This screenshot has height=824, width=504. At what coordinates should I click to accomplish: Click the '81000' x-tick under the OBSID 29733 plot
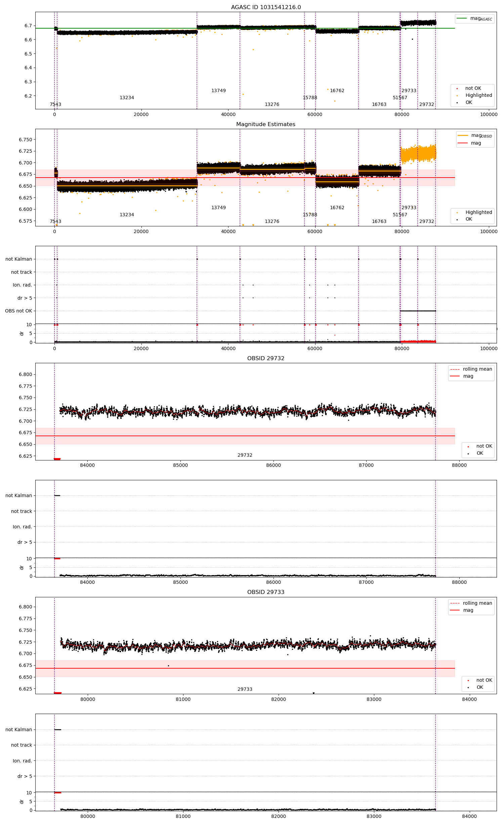click(x=183, y=699)
